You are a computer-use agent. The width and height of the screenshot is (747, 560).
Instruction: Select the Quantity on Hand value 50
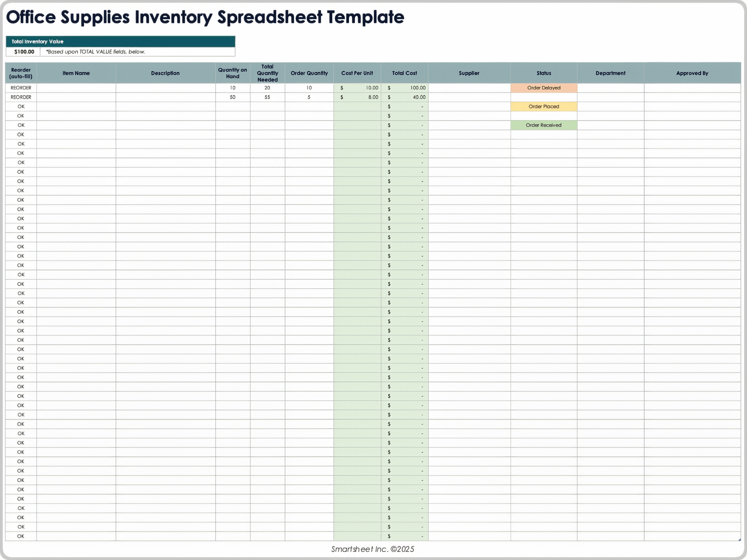click(x=233, y=97)
